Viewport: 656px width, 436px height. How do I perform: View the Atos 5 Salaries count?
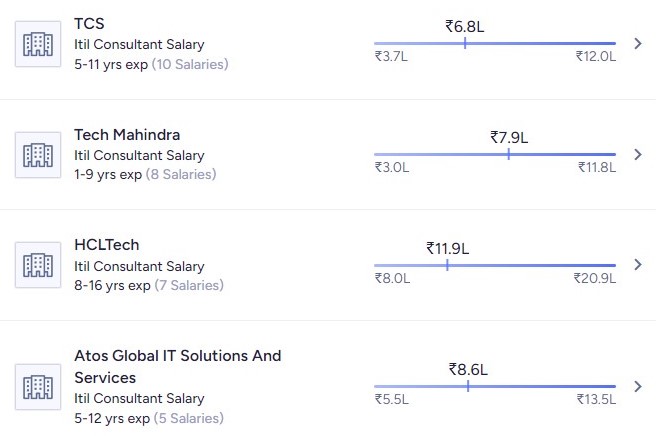tap(189, 419)
